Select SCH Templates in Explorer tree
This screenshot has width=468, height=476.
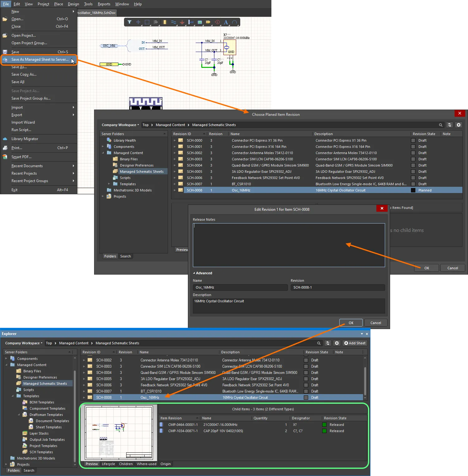point(41,452)
